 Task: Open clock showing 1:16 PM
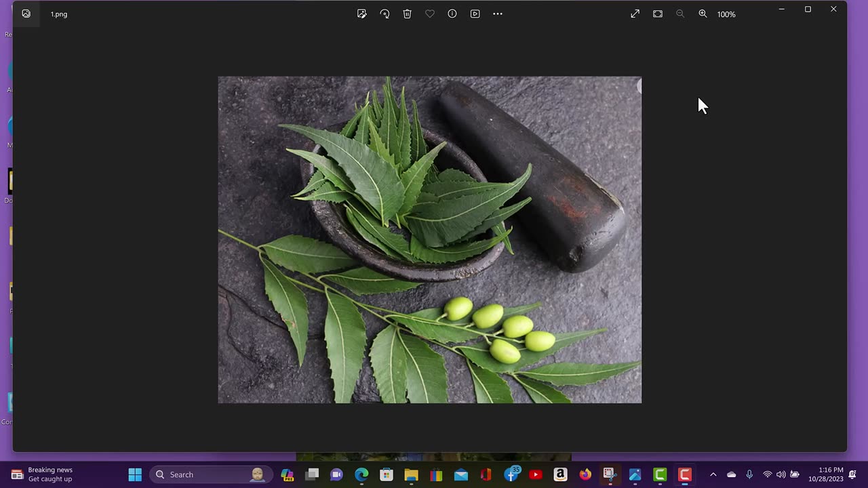tap(825, 474)
